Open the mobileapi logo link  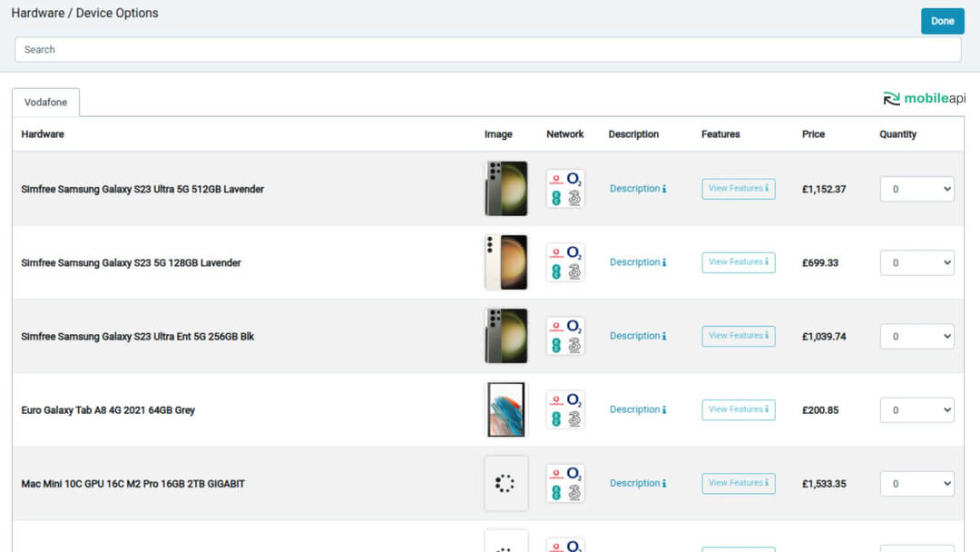pos(924,98)
